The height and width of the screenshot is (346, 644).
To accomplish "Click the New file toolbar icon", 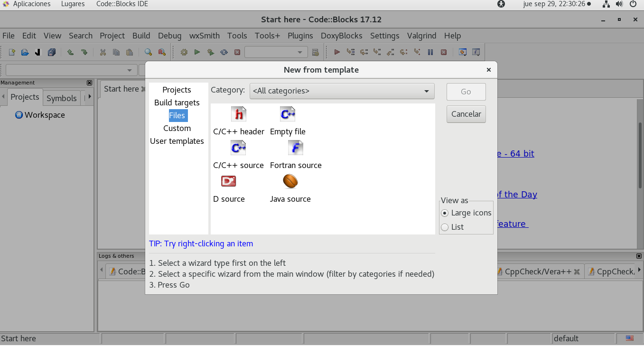I will (x=12, y=52).
